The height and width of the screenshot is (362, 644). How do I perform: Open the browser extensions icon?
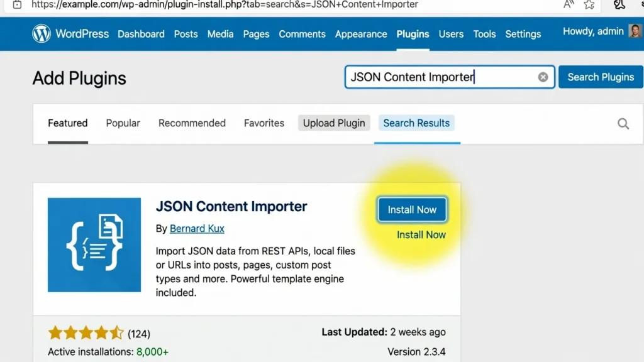tap(619, 4)
